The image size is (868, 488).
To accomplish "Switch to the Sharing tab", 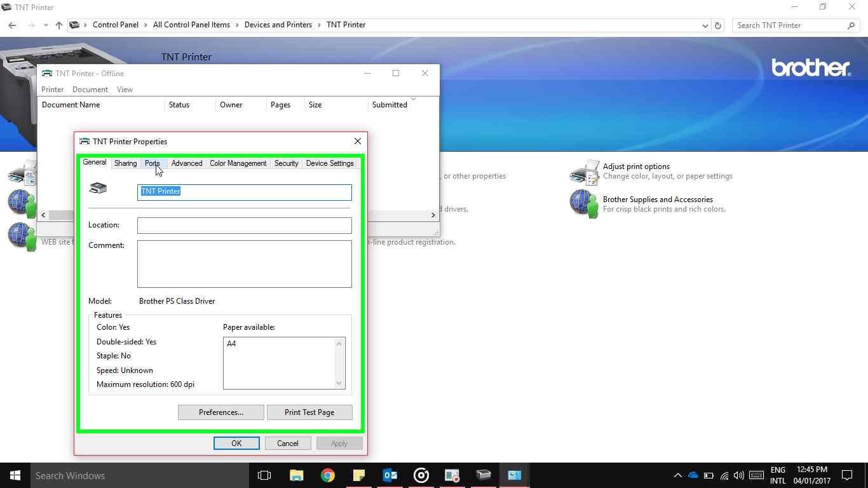I will [125, 163].
